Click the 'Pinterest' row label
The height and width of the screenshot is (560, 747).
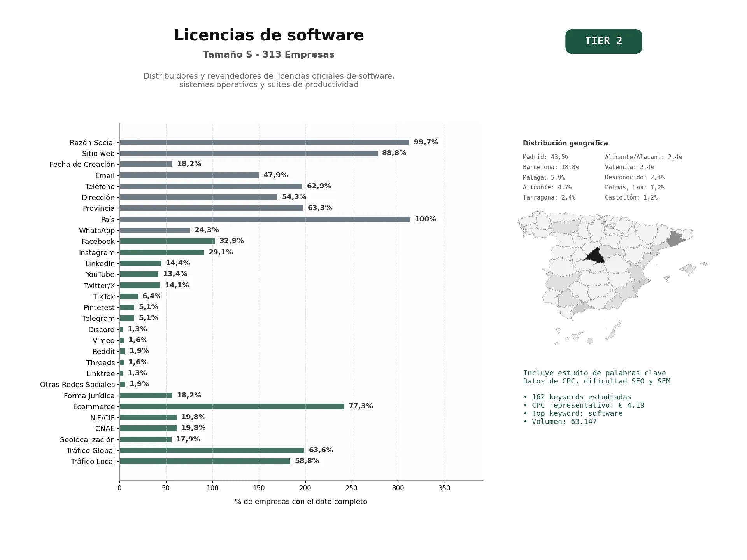point(99,308)
